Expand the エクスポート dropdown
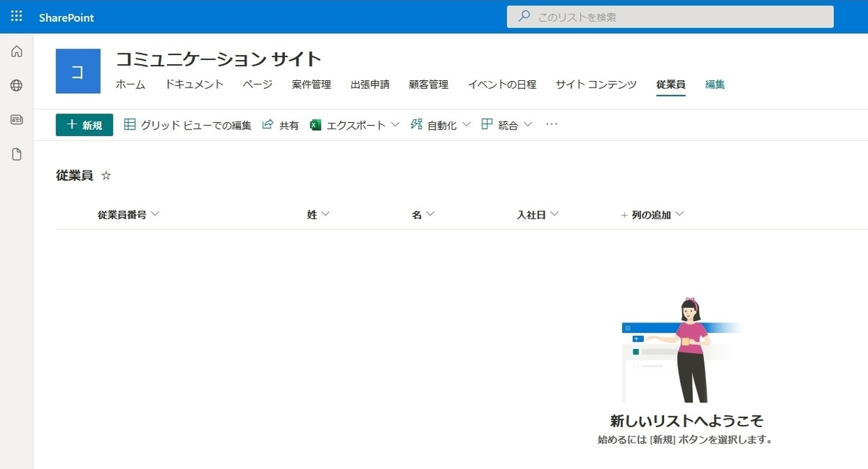The height and width of the screenshot is (469, 868). [x=395, y=124]
